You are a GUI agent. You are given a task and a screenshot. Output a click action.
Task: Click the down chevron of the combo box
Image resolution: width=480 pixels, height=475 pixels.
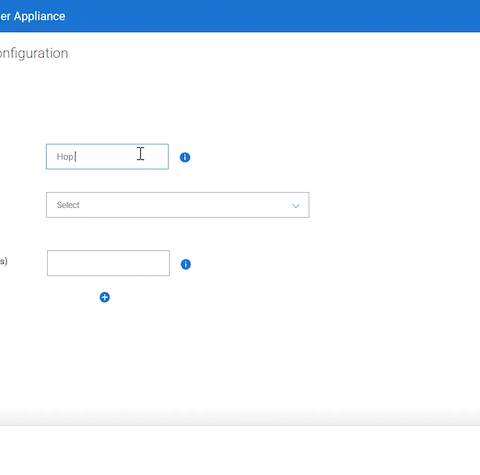click(x=296, y=206)
